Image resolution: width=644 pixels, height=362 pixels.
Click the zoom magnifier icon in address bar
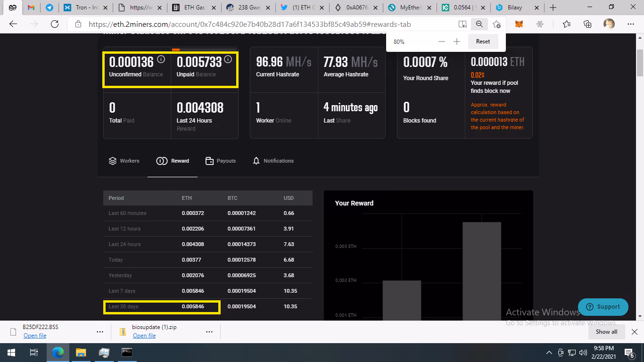(x=479, y=25)
